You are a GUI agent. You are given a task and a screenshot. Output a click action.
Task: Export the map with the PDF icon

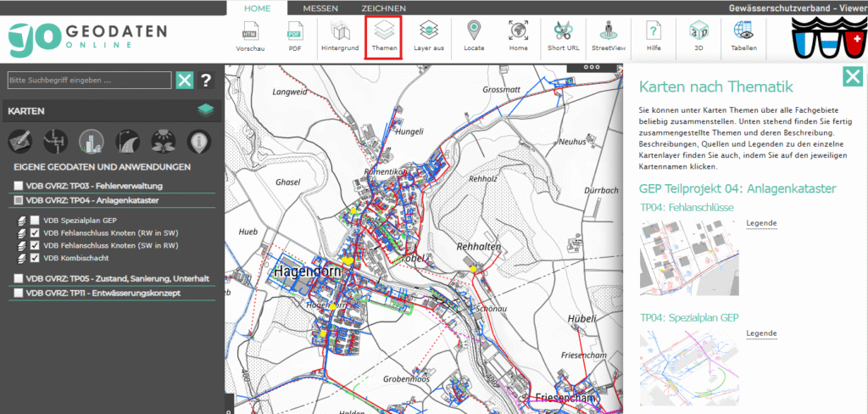coord(294,37)
